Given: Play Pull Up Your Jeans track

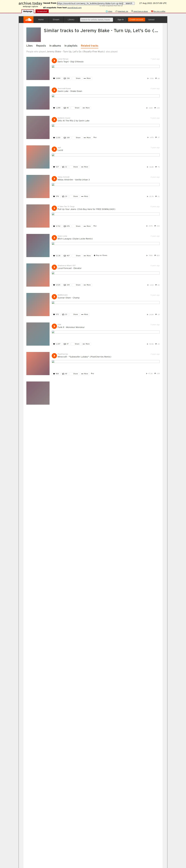Looking at the screenshot, I should pyautogui.click(x=54, y=208).
